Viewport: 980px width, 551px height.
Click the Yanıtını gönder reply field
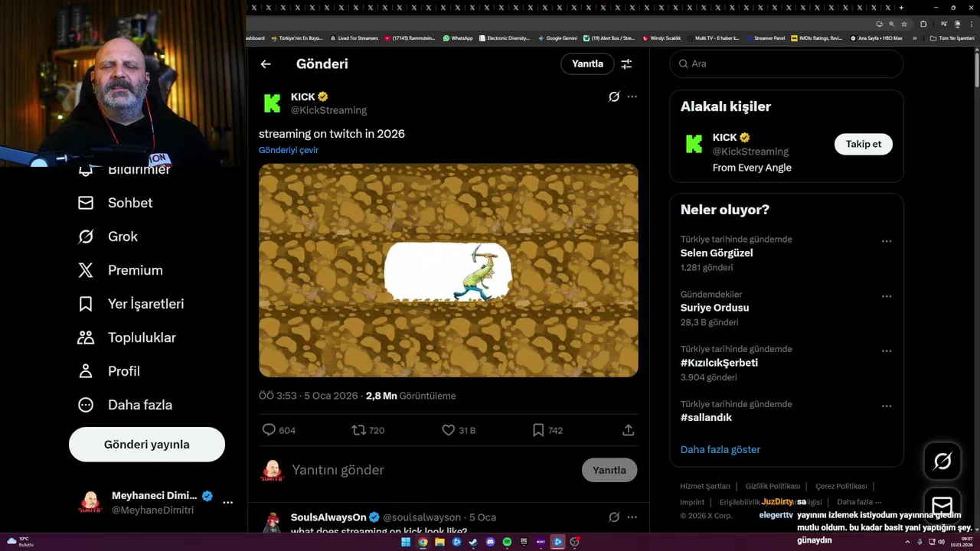point(433,470)
